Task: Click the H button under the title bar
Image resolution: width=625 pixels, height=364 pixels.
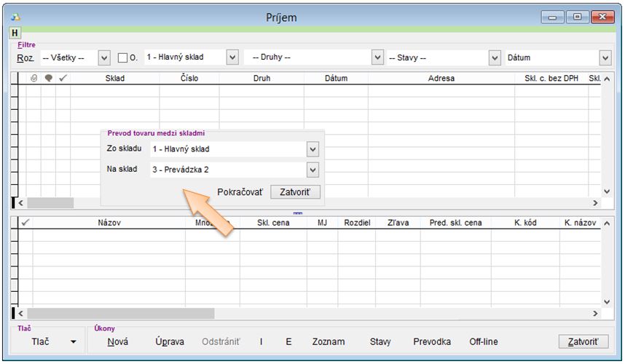Action: click(x=15, y=33)
